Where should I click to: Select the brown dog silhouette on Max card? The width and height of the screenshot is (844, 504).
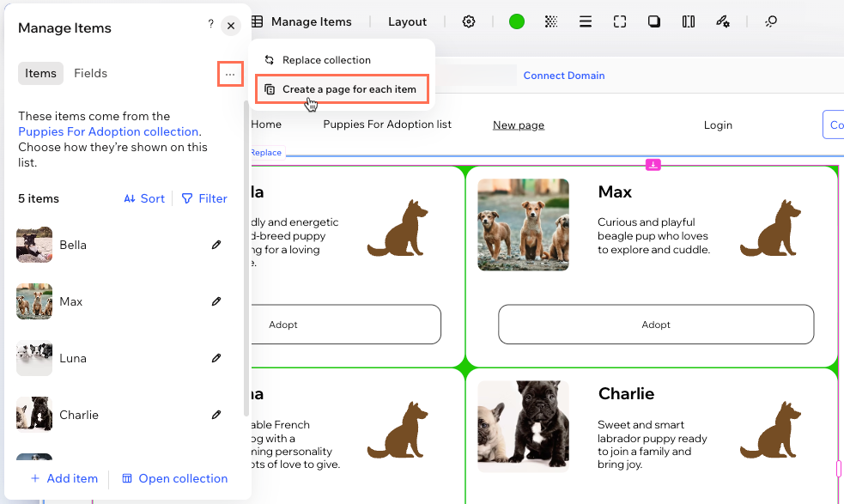[770, 228]
